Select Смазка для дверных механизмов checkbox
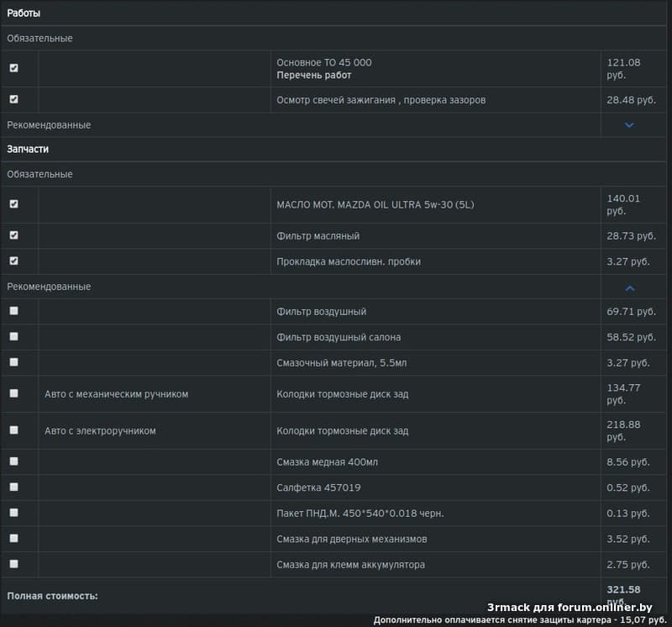This screenshot has width=672, height=627. coord(13,538)
